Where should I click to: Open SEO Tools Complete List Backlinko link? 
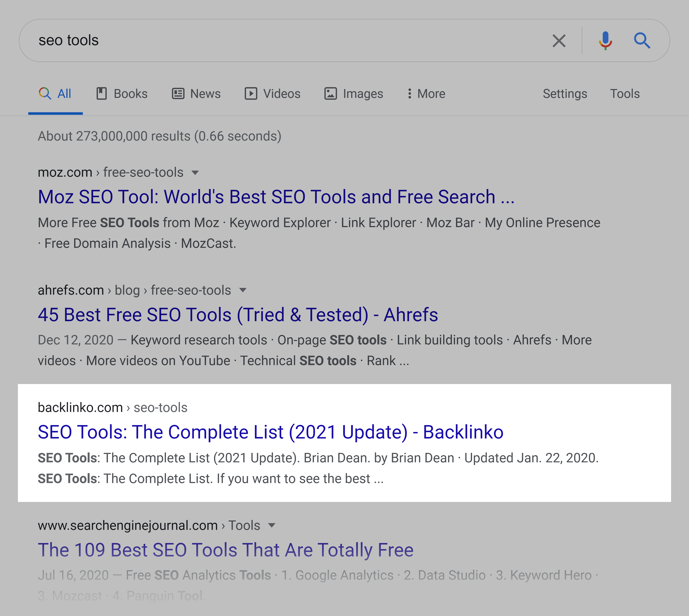271,432
